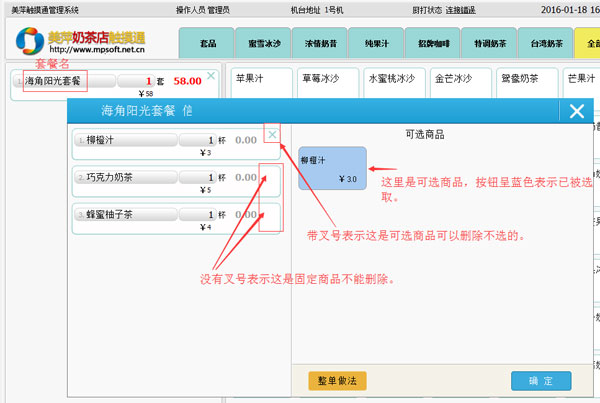Add 苹果汁 product to the order
Image resolution: width=600 pixels, height=403 pixels.
click(258, 78)
